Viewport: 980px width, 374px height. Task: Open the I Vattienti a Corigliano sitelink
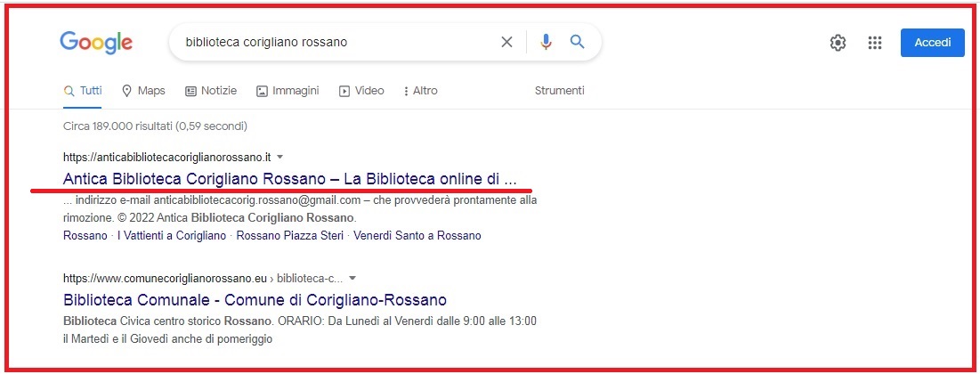click(x=172, y=236)
